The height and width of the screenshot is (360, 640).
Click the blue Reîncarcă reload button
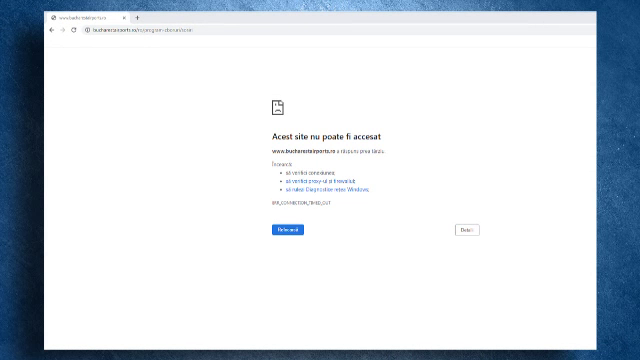point(288,230)
